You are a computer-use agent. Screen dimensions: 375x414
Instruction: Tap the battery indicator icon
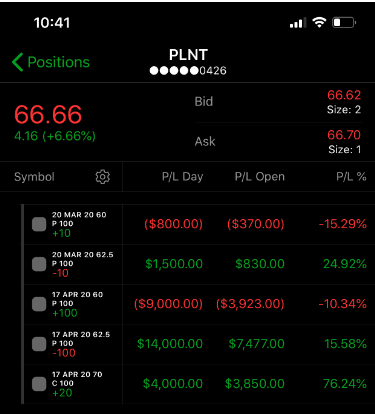point(344,23)
